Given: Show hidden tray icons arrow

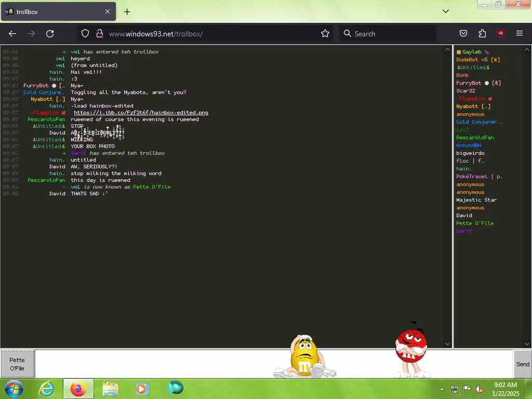Looking at the screenshot, I should 442,389.
